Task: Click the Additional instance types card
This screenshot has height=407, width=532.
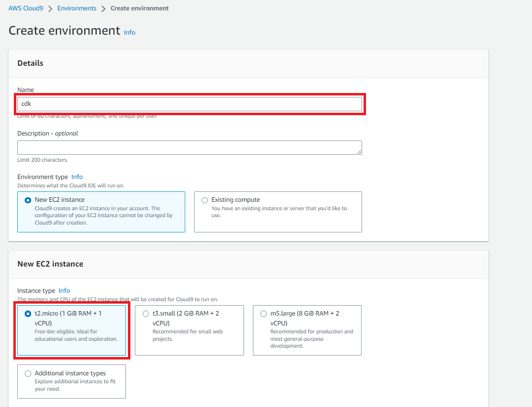Action: point(71,381)
